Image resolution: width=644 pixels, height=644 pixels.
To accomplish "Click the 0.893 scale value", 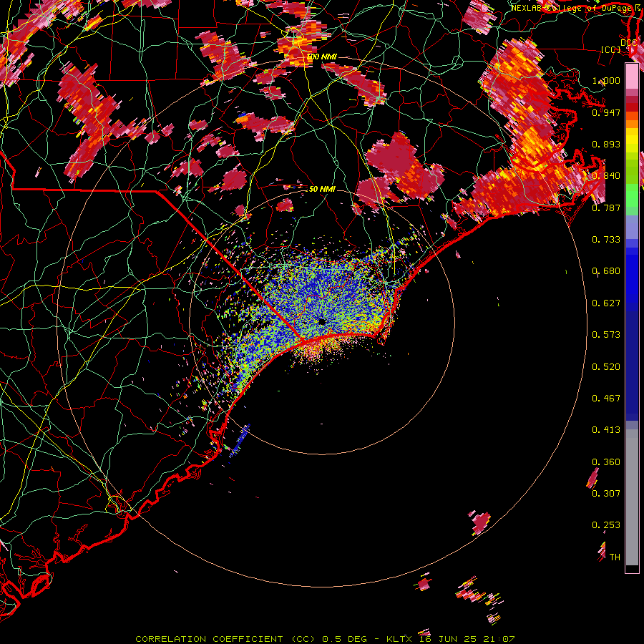I will (x=606, y=144).
